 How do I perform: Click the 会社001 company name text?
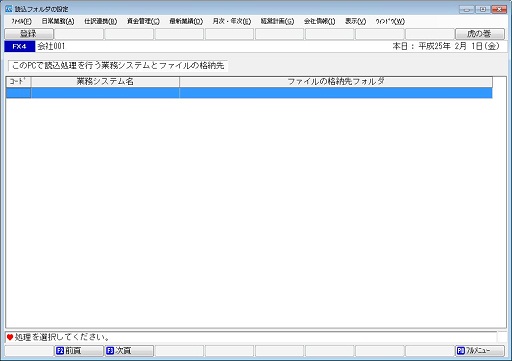tap(51, 46)
